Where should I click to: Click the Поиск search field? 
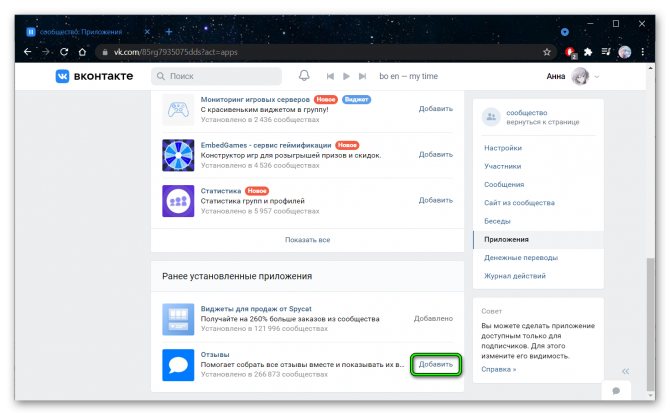[x=216, y=76]
